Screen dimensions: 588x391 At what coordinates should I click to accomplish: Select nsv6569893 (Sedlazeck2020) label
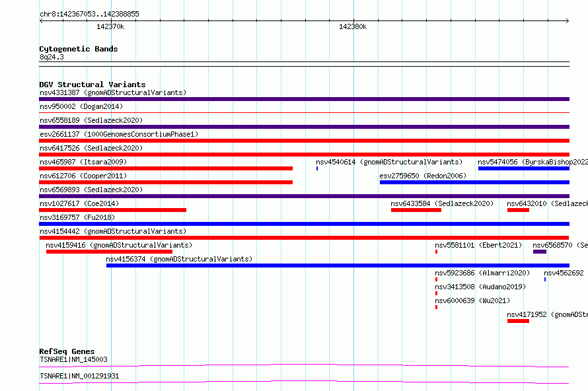click(x=91, y=190)
